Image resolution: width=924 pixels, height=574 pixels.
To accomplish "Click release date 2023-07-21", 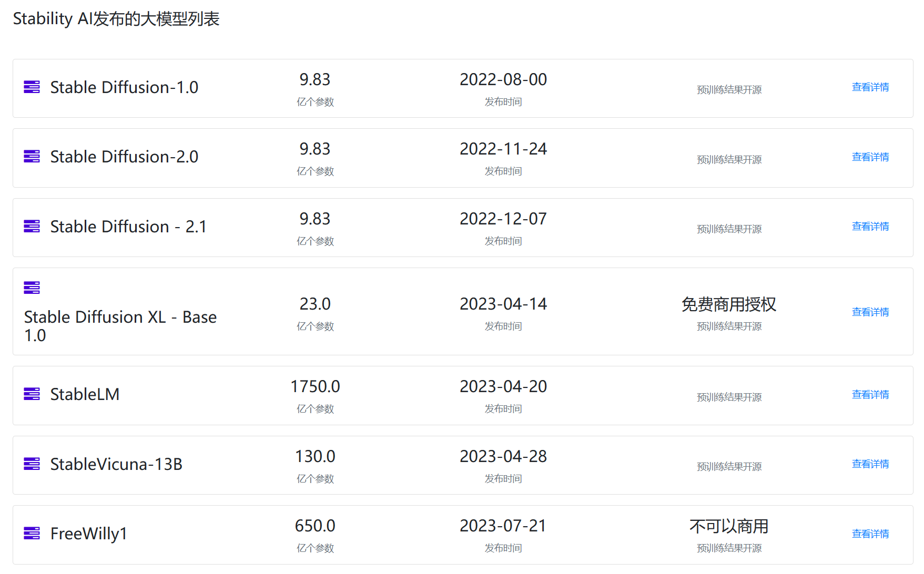I will tap(503, 526).
